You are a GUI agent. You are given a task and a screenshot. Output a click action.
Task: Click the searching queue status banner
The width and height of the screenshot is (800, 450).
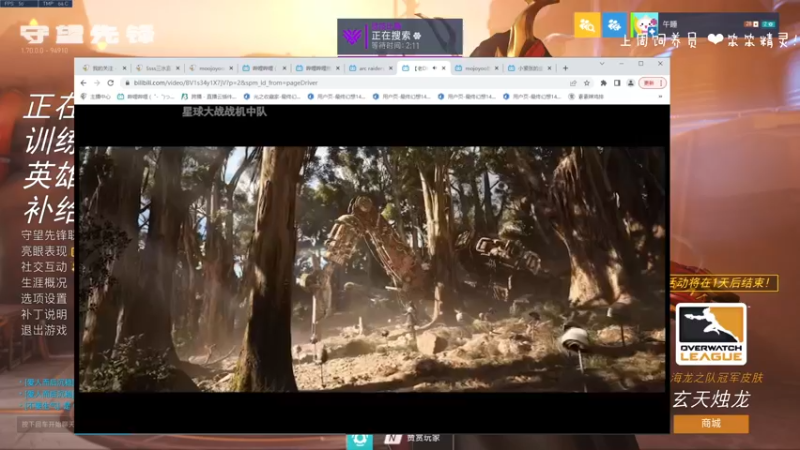pyautogui.click(x=400, y=36)
